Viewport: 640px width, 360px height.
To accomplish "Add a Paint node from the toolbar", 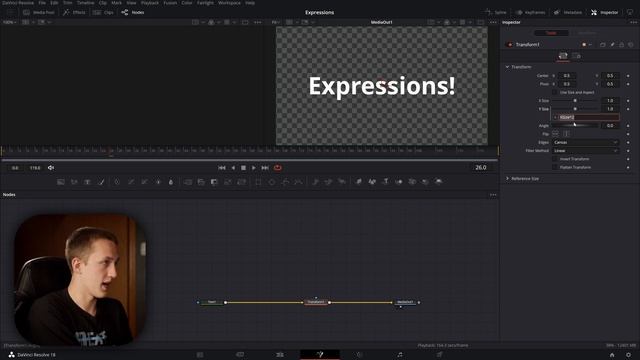I will (x=101, y=182).
